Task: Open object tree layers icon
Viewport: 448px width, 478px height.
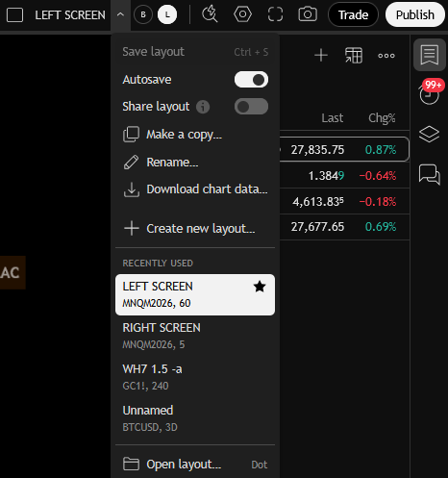Action: [429, 134]
